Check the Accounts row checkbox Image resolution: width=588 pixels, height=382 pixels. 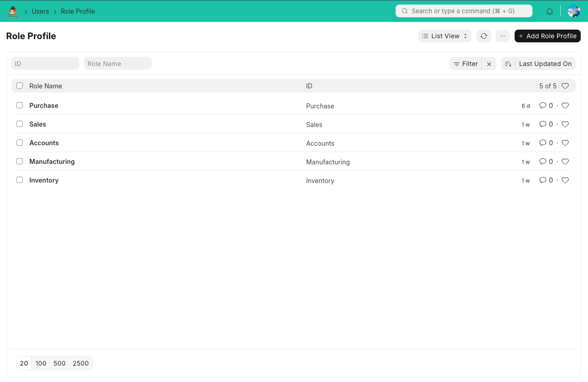click(x=20, y=143)
